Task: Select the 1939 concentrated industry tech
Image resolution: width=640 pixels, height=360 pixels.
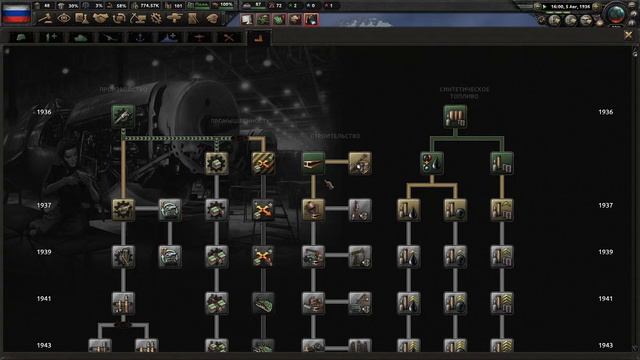Action: (x=216, y=256)
